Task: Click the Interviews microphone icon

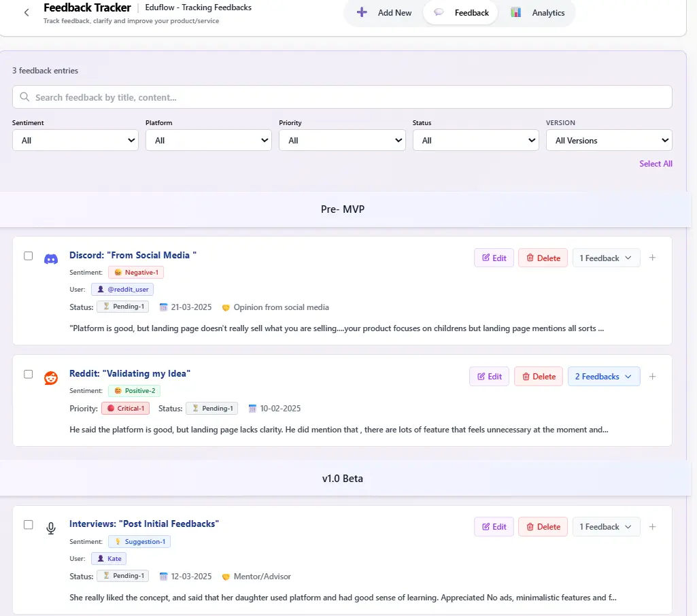Action: [51, 528]
